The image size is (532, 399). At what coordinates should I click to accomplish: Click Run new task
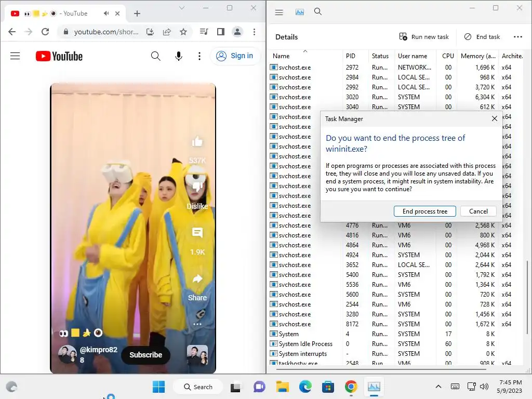(424, 37)
